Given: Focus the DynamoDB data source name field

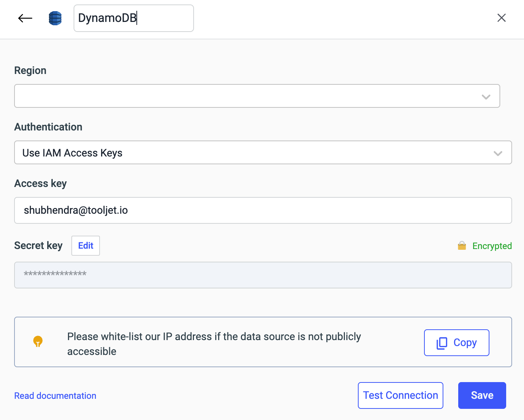Looking at the screenshot, I should pos(133,18).
